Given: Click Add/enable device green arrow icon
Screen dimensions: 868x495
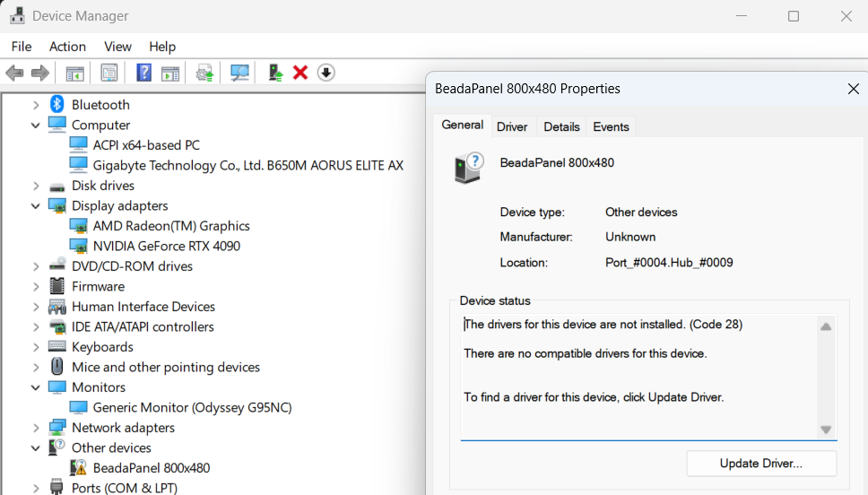Looking at the screenshot, I should (274, 73).
